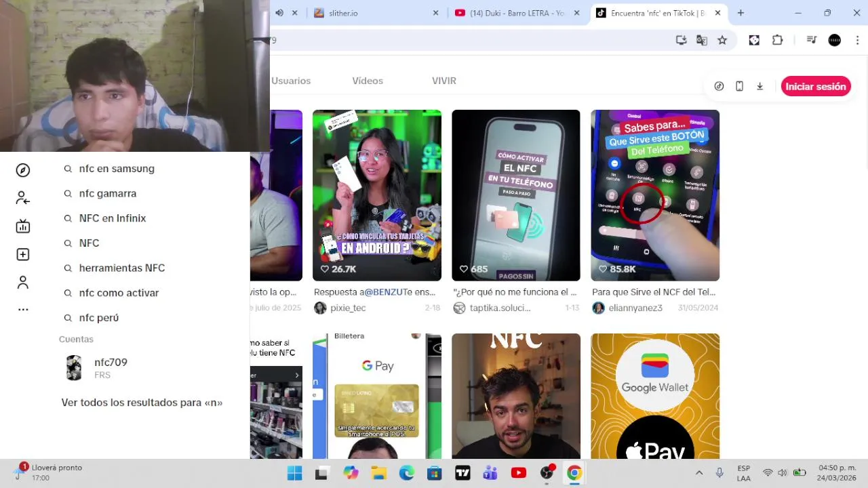Open Microsoft Edge from the taskbar

tap(406, 473)
